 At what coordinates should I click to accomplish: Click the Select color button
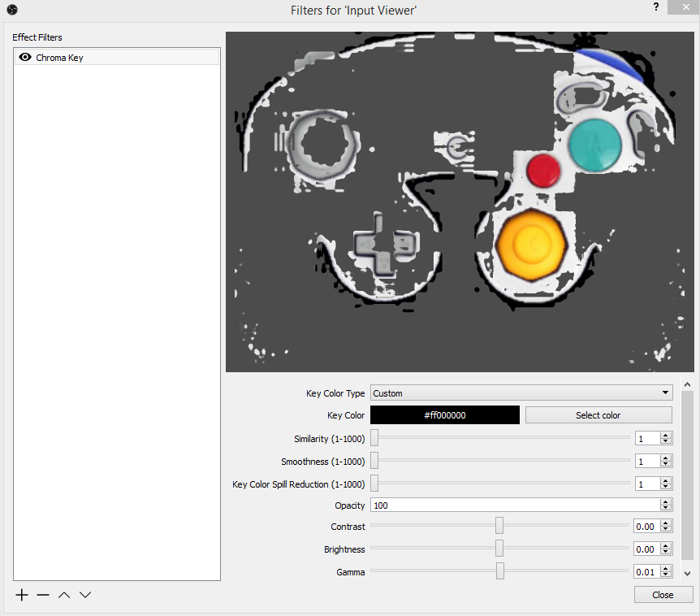coord(598,415)
